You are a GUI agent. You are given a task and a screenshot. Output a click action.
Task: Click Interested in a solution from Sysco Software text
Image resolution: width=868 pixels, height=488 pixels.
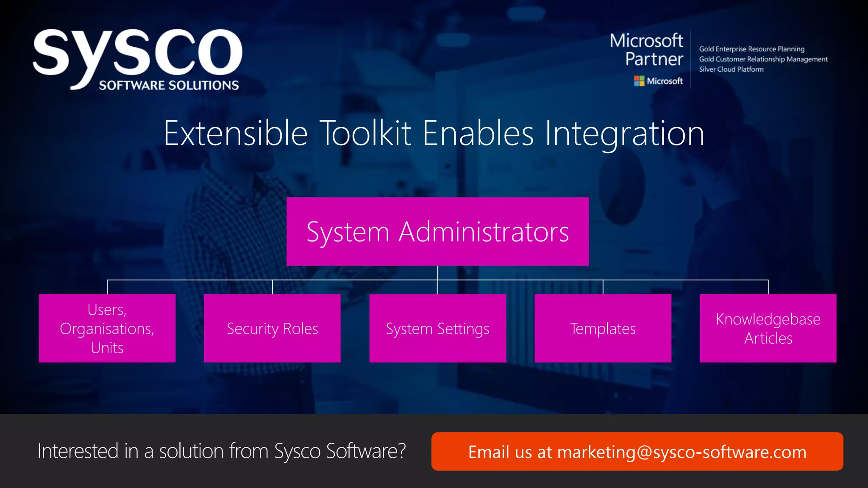222,451
